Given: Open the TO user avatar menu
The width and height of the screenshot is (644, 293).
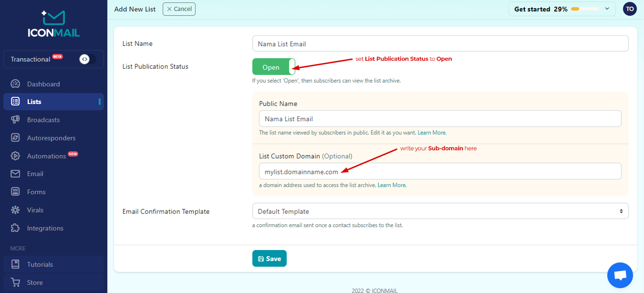Looking at the screenshot, I should (629, 9).
